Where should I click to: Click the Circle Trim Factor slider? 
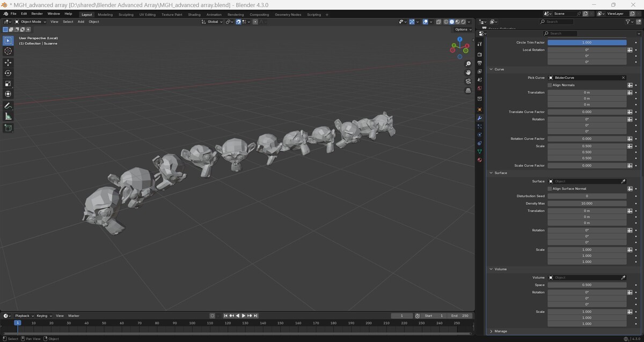[587, 42]
